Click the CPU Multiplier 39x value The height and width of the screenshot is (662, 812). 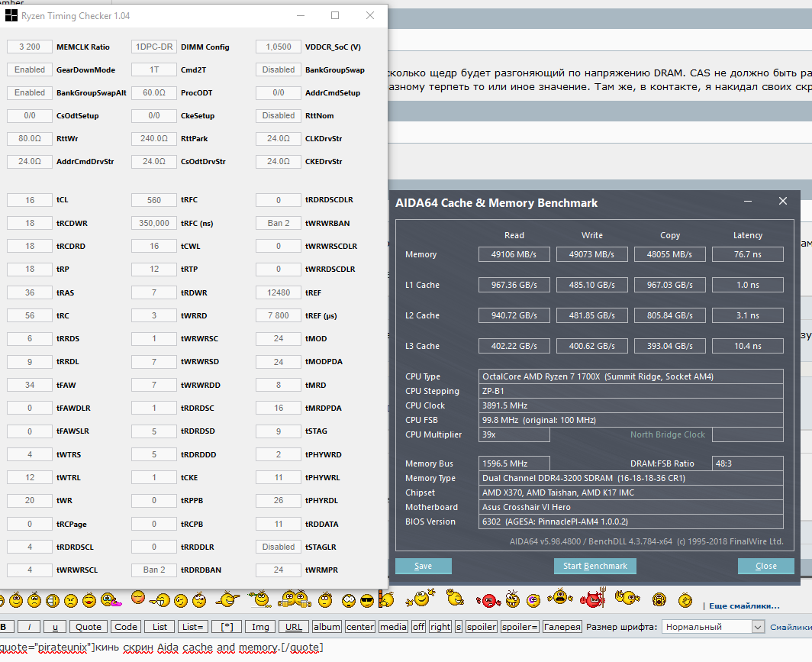click(x=514, y=434)
